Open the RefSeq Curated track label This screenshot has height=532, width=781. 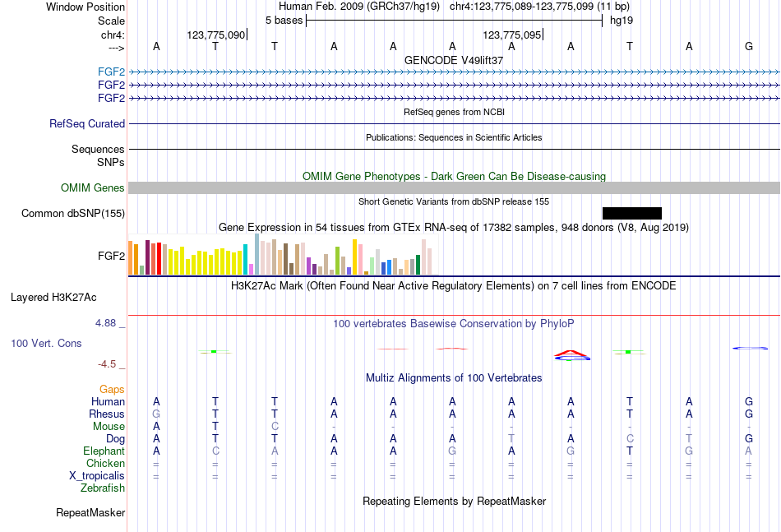tap(87, 123)
